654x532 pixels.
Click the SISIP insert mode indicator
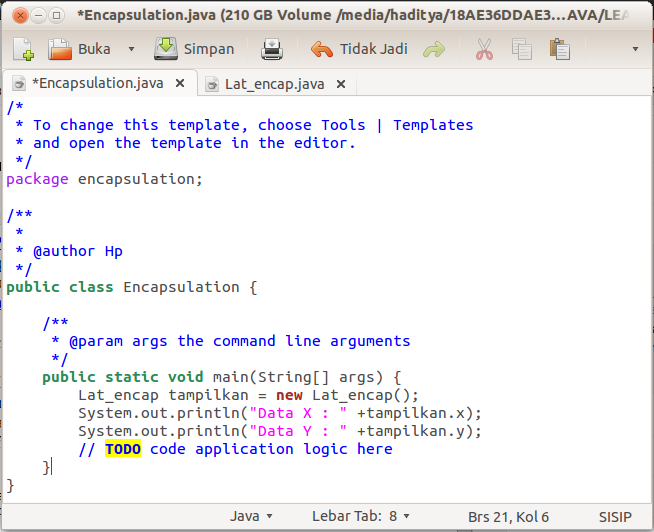coord(615,517)
